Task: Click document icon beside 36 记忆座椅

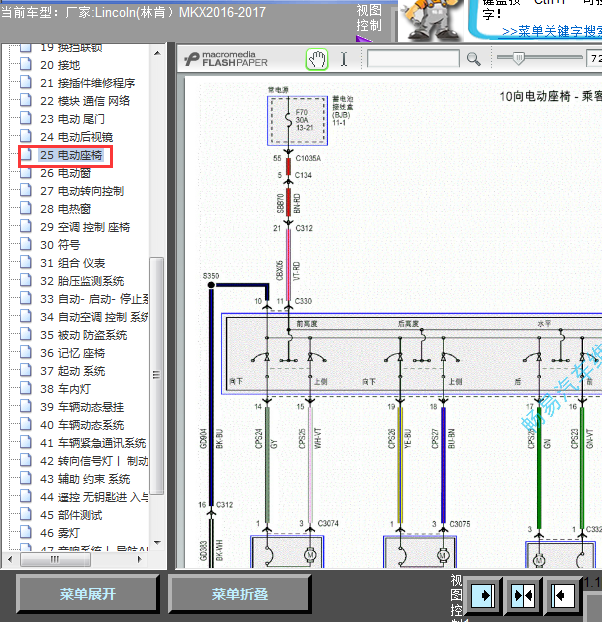Action: click(26, 352)
